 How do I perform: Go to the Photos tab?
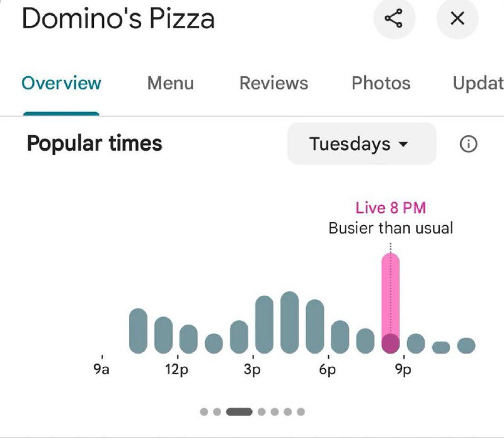point(381,83)
